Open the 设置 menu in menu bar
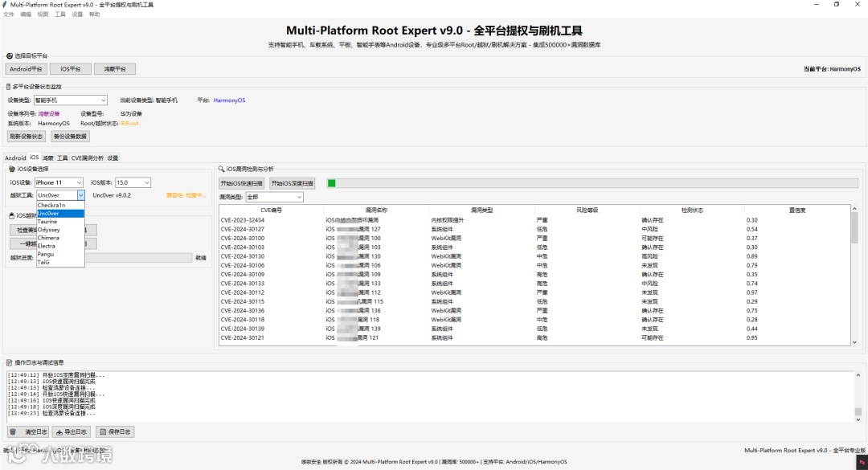 click(x=77, y=14)
